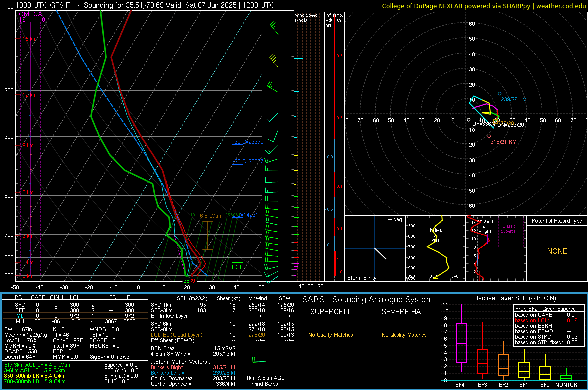The width and height of the screenshot is (588, 390).
Task: Click the Classic Supercell label
Action: point(509,229)
